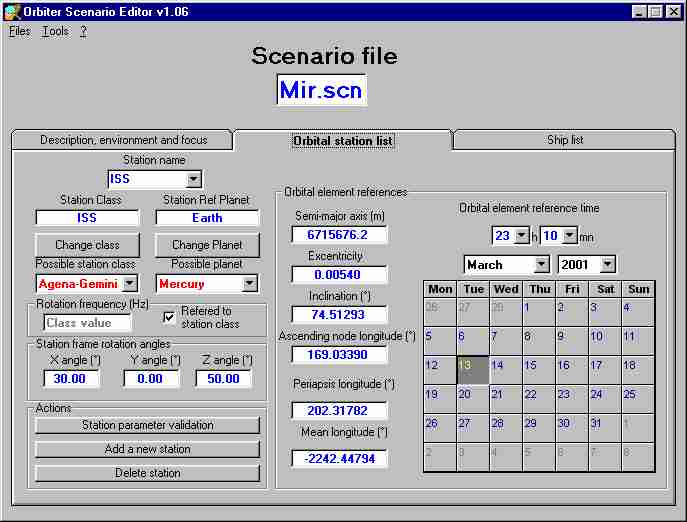This screenshot has height=522, width=687.
Task: Open the Possible station class Agena-Gemini dropdown
Action: coord(130,284)
